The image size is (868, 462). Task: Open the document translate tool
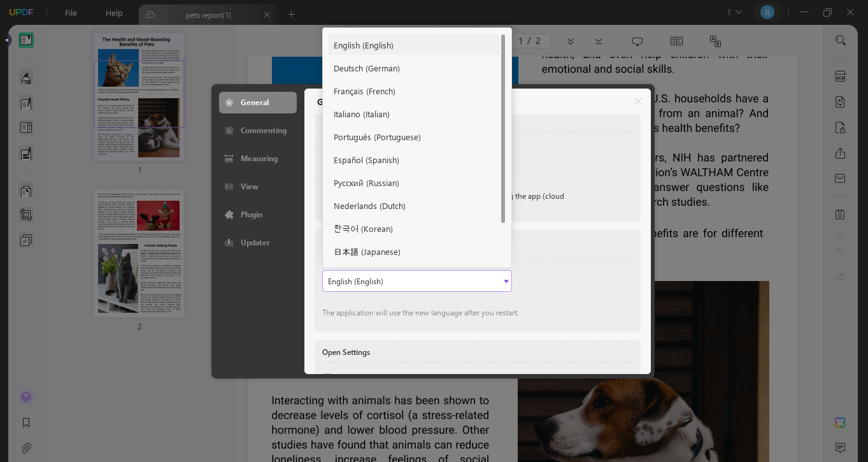click(x=715, y=41)
